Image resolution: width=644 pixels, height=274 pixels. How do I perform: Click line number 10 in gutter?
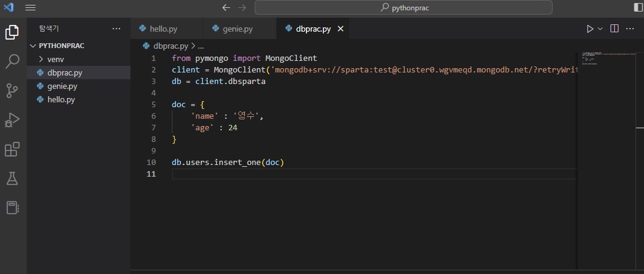click(x=150, y=163)
